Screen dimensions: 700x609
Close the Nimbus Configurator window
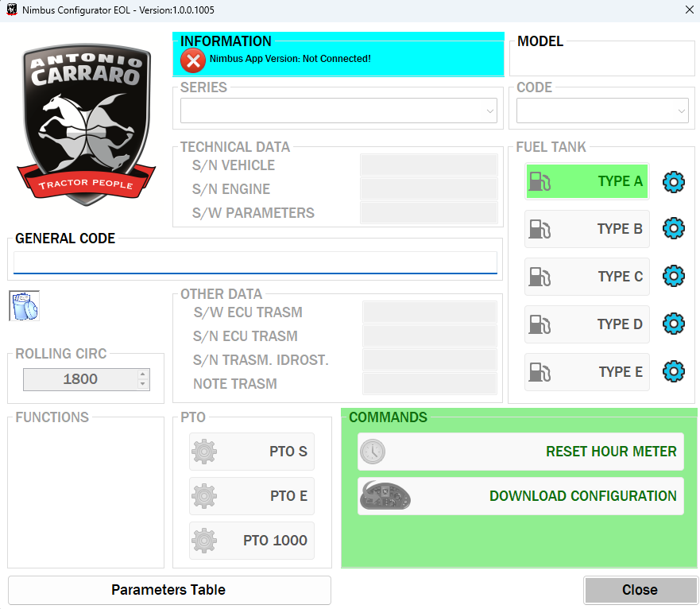(x=690, y=10)
